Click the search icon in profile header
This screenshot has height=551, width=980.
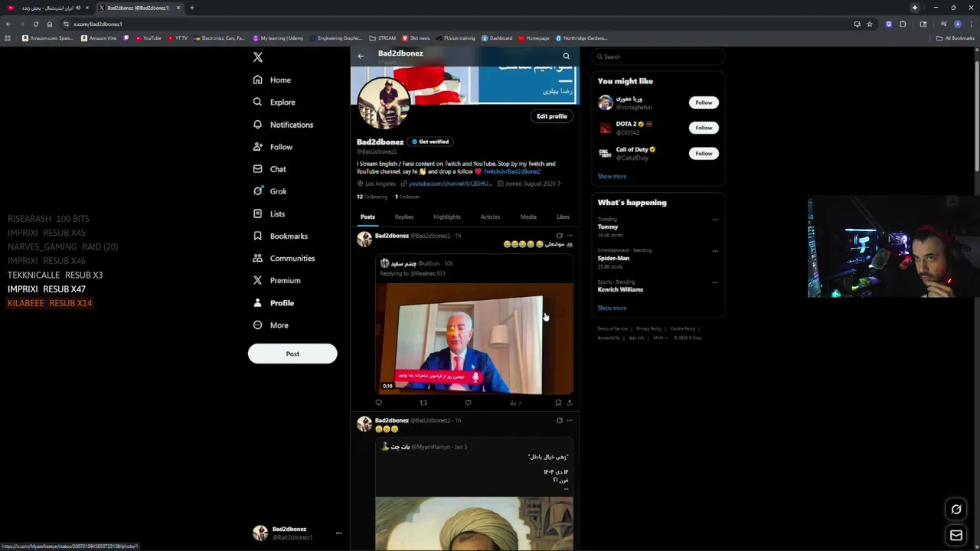point(567,56)
